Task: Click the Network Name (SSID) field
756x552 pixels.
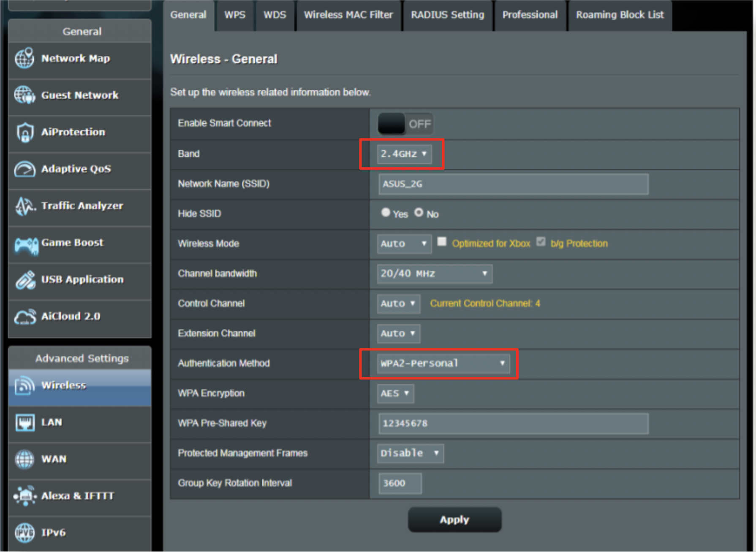Action: coord(513,184)
